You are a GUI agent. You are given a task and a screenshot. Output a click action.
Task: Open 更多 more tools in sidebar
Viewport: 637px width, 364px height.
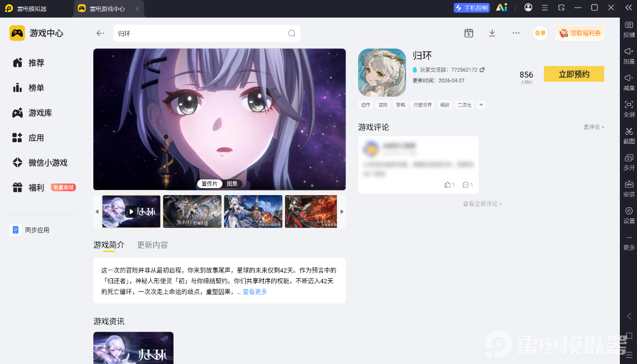(629, 242)
